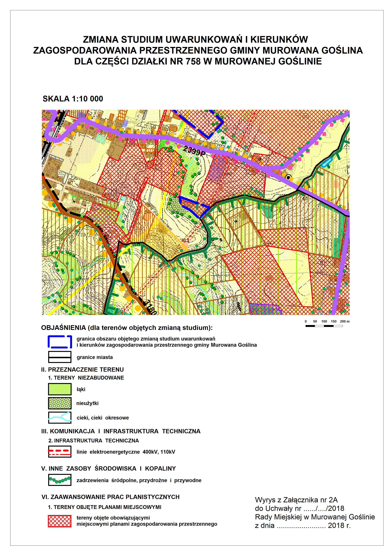Click the 'V. INNE ZASOBY ŚRODOWISKA I KOPALINY' heading
The image size is (392, 554).
click(108, 468)
